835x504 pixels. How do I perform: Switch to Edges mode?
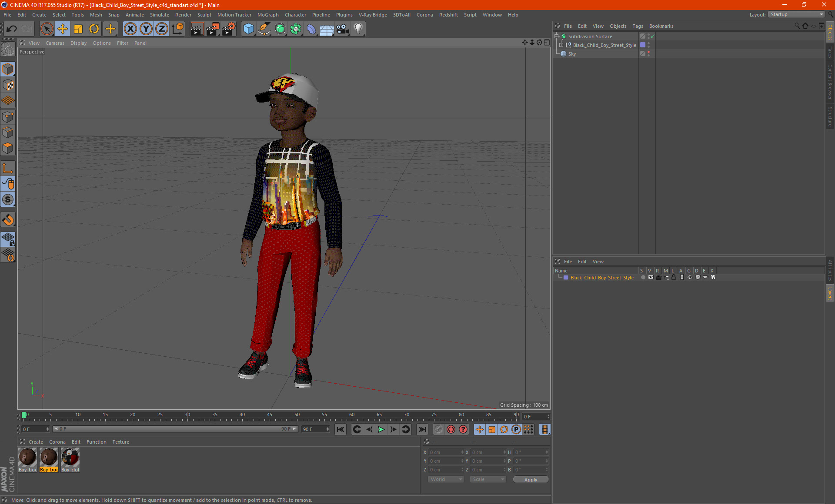coord(8,133)
